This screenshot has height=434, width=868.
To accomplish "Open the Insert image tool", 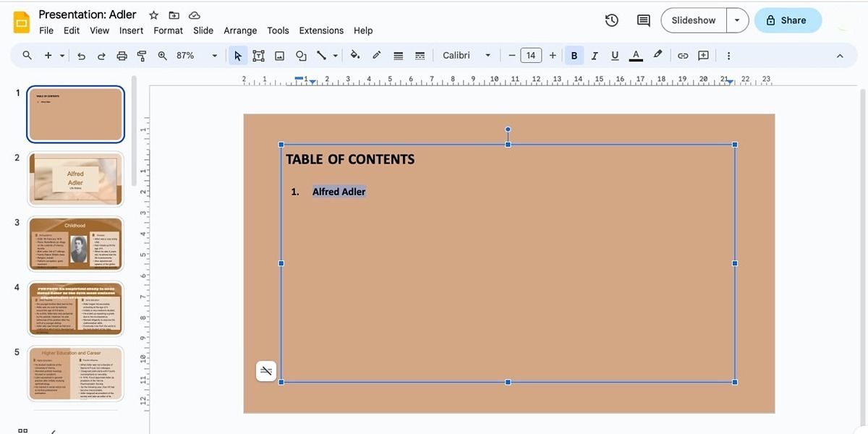I will [x=279, y=55].
